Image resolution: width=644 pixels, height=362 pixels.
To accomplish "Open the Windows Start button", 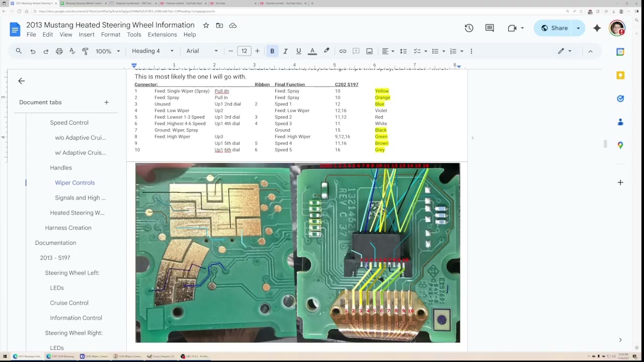I will point(5,356).
